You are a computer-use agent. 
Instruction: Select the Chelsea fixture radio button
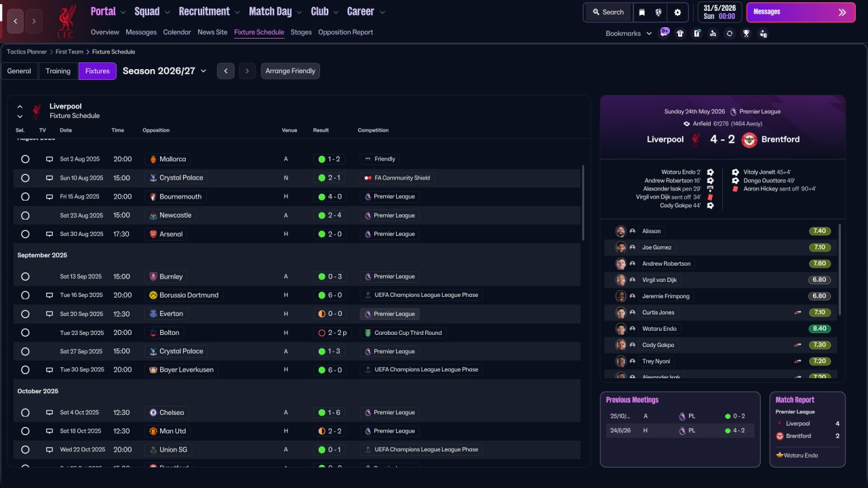(x=25, y=413)
